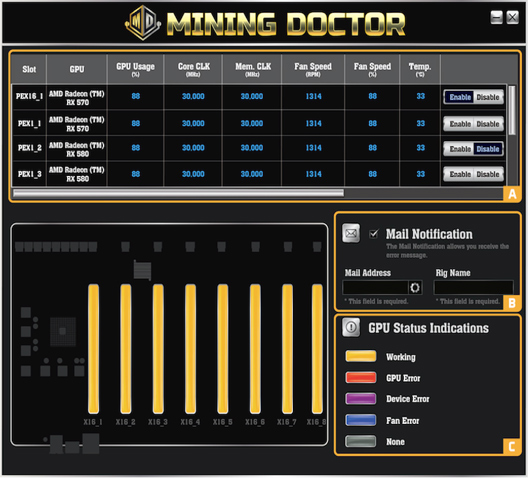
Task: Minimize the Mining Doctor window
Action: [496, 18]
